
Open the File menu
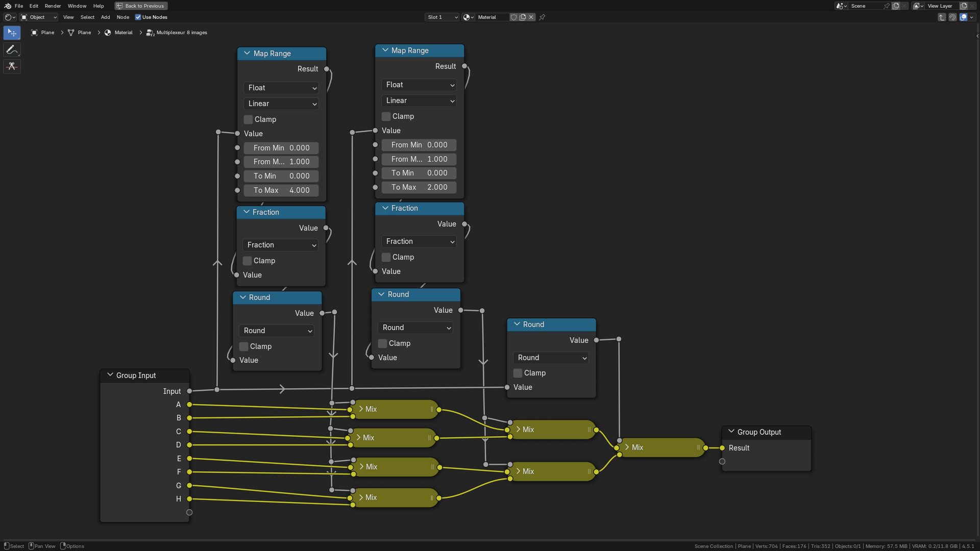tap(19, 6)
